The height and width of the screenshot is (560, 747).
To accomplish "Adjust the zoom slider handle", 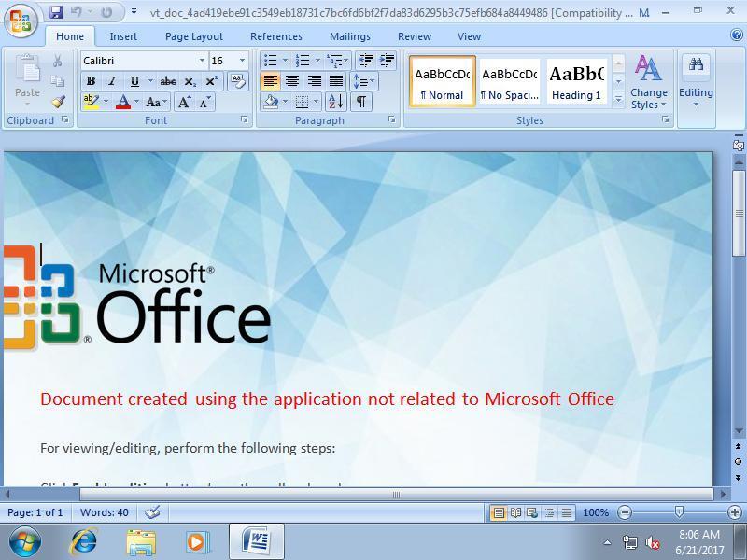I will (x=679, y=512).
